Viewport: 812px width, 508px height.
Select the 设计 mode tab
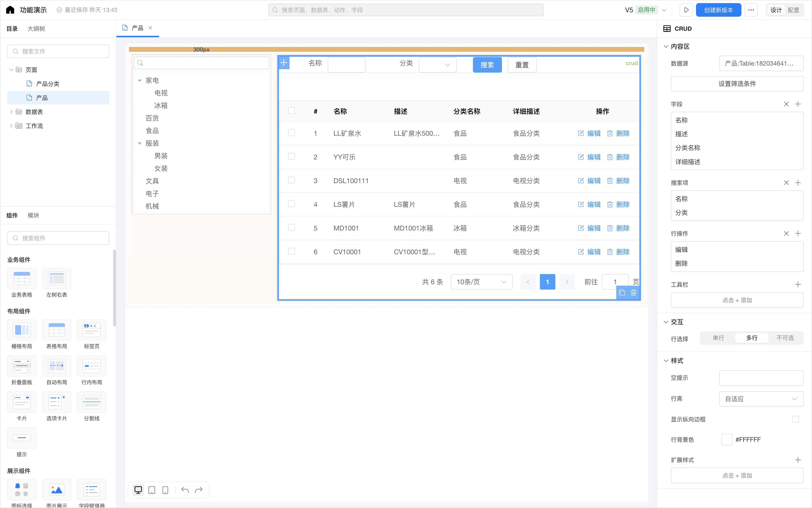(x=776, y=10)
